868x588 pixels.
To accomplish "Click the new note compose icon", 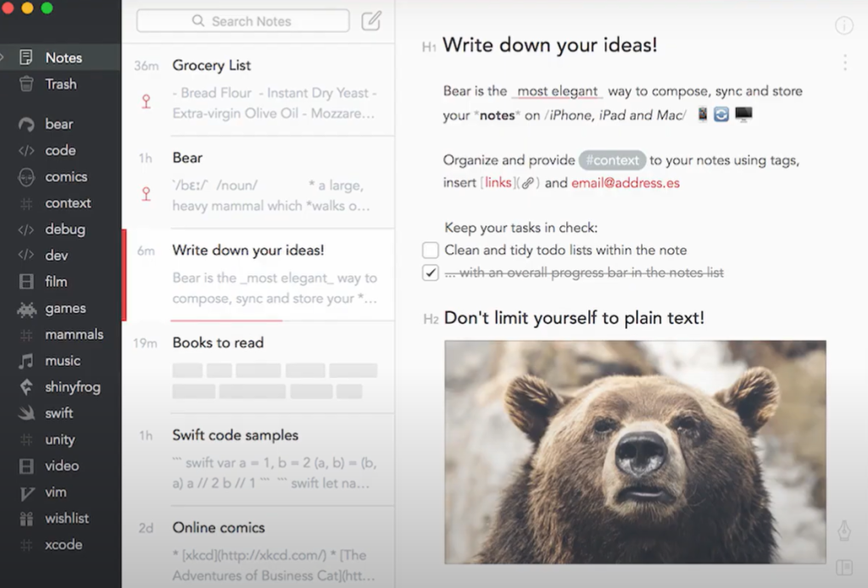I will click(x=371, y=21).
